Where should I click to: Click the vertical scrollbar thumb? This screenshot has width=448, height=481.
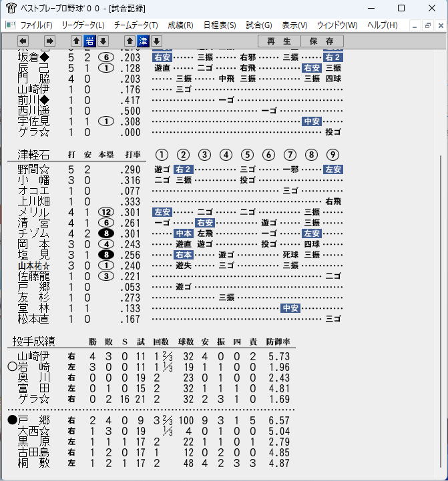click(x=441, y=312)
